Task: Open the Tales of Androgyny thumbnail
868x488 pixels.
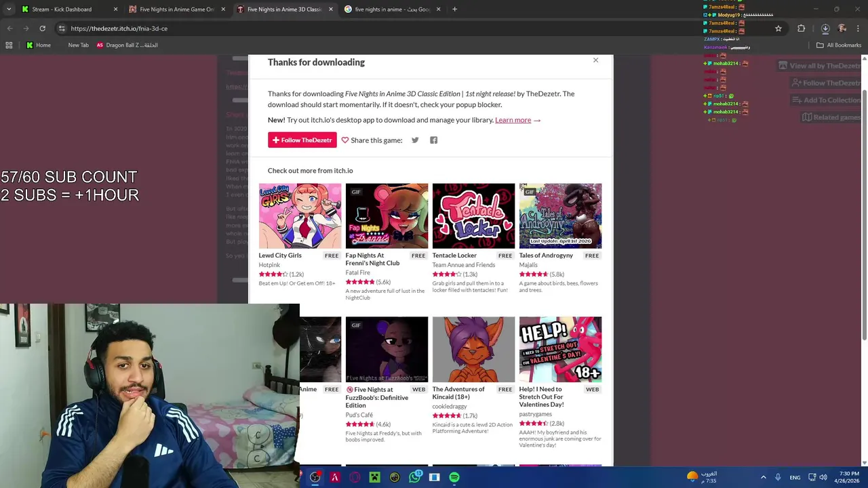Action: pos(560,216)
